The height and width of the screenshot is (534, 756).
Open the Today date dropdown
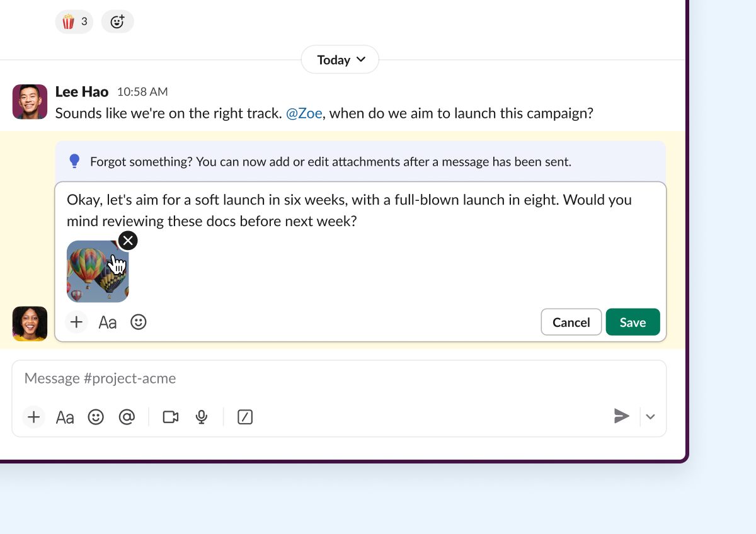[x=340, y=60]
